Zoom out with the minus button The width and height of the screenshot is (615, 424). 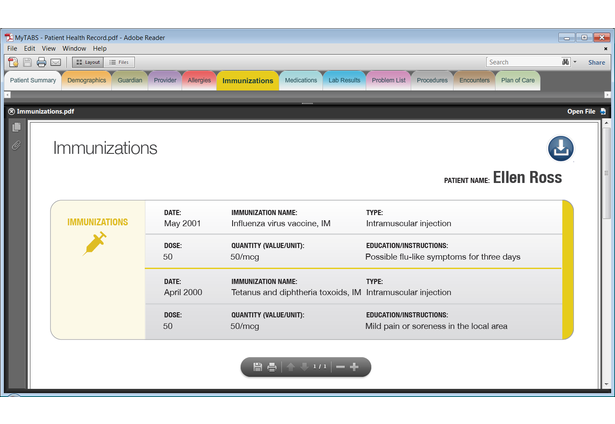340,367
